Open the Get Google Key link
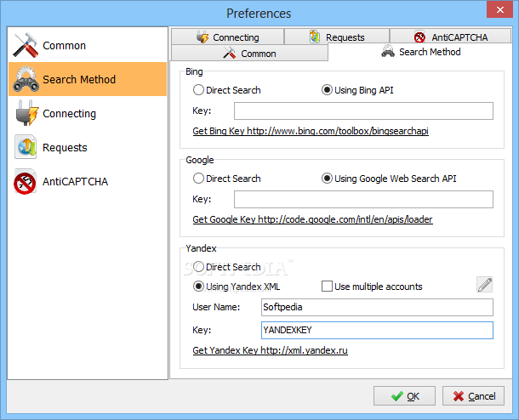 (x=312, y=219)
